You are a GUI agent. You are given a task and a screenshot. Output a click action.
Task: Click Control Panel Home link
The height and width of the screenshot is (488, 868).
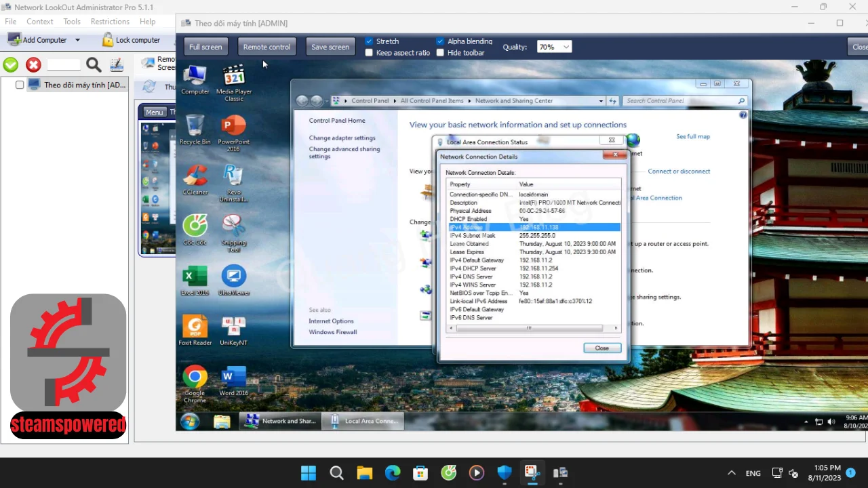click(x=337, y=121)
